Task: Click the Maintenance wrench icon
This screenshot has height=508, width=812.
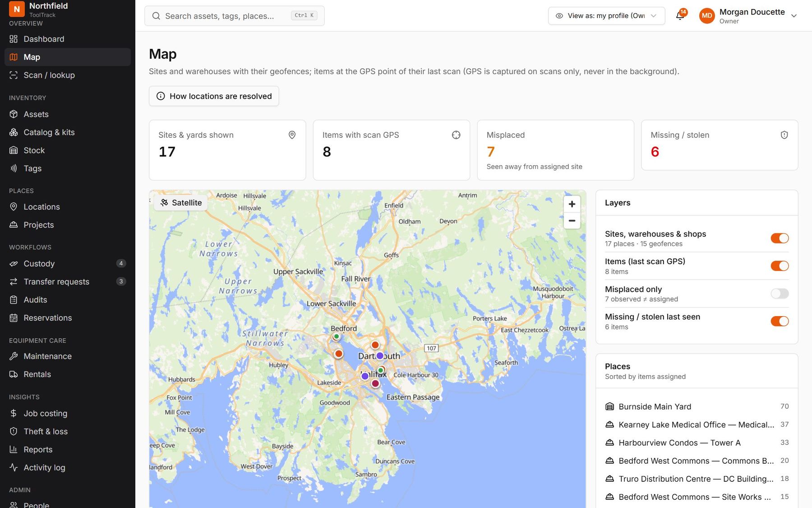Action: pyautogui.click(x=14, y=356)
